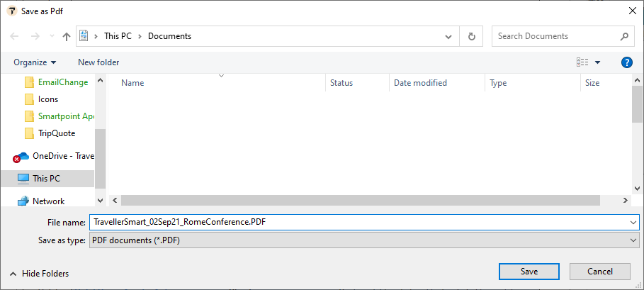Click New folder in the toolbar
The width and height of the screenshot is (644, 290).
pyautogui.click(x=98, y=62)
